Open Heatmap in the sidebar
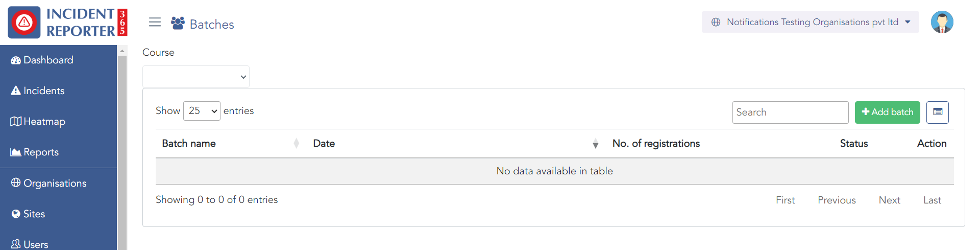Viewport: 980px width, 250px height. [44, 122]
